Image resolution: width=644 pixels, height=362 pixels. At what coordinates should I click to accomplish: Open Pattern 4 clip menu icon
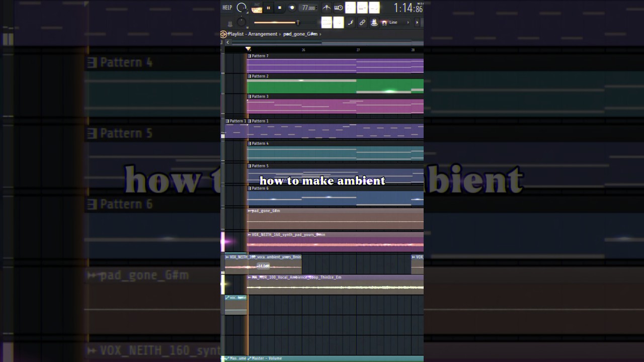(x=250, y=143)
